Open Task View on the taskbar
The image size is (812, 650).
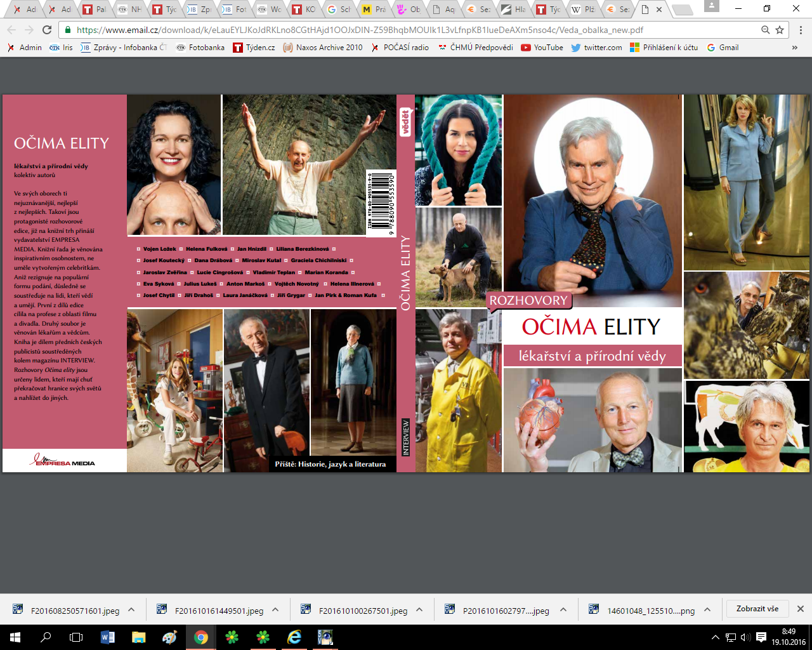tap(76, 637)
